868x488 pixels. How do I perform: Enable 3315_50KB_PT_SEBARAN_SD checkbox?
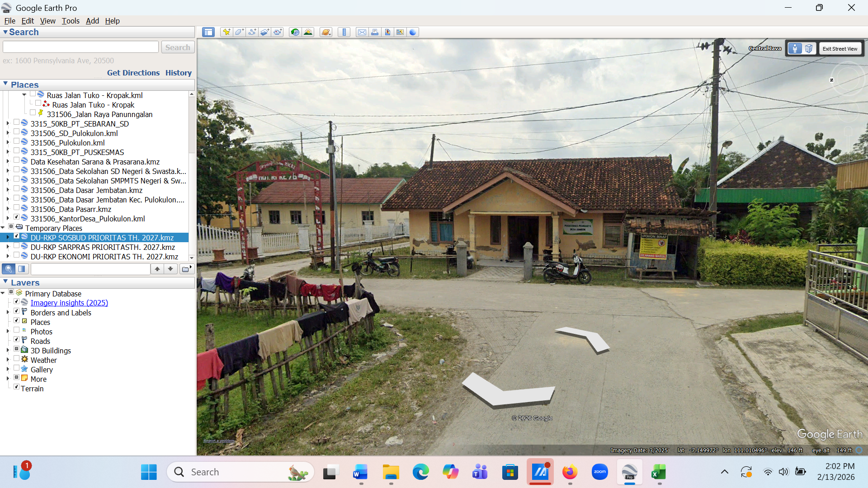pyautogui.click(x=17, y=122)
